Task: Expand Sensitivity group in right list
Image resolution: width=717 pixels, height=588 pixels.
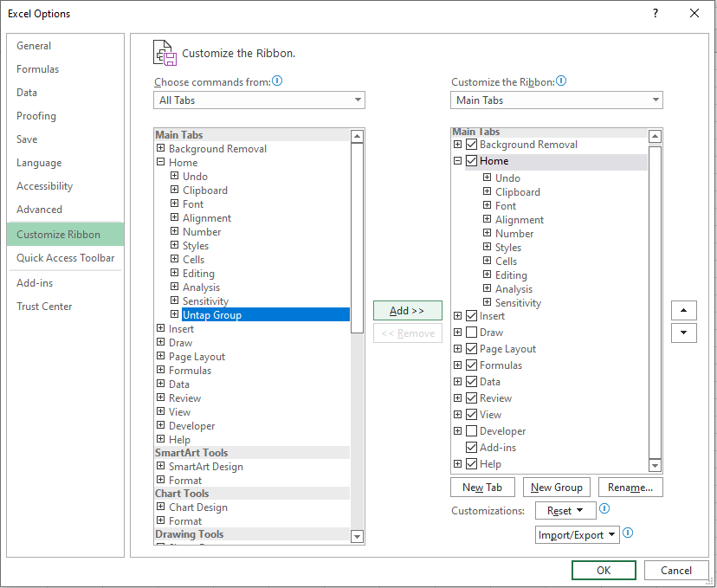Action: (x=487, y=302)
